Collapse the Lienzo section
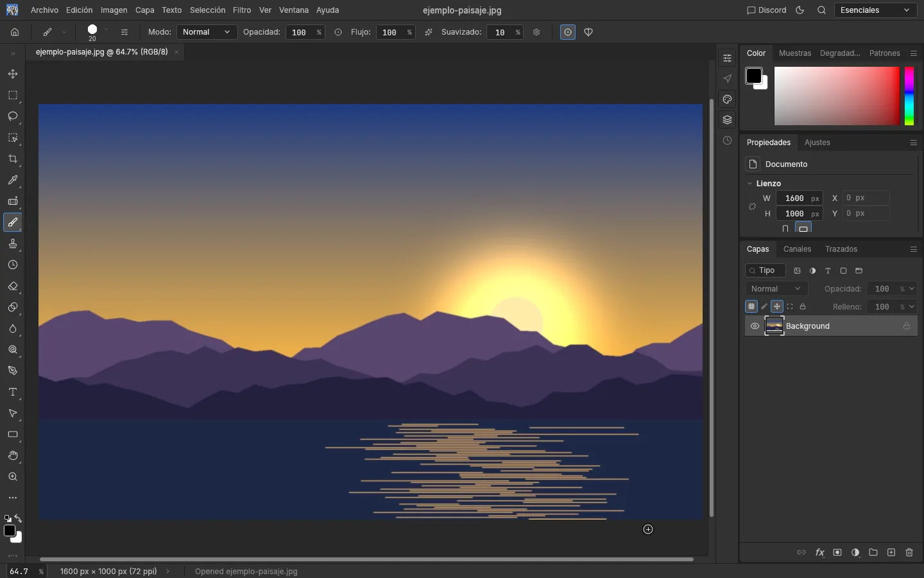The image size is (924, 578). pyautogui.click(x=749, y=184)
